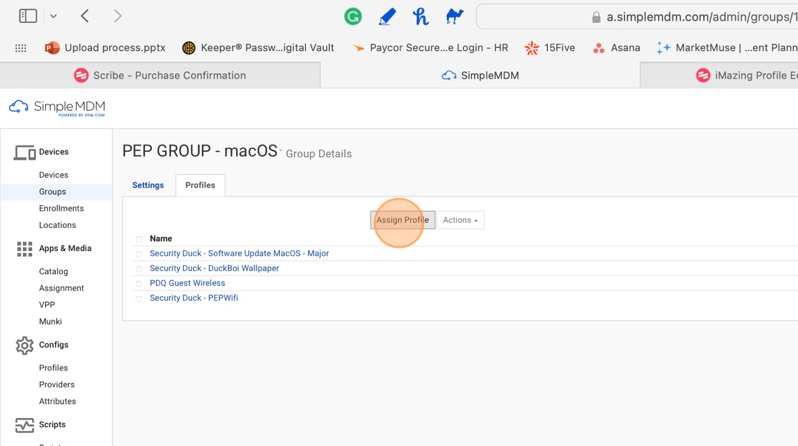Switch to iMazing Profile Editor tab
The height and width of the screenshot is (446, 798).
[x=719, y=75]
